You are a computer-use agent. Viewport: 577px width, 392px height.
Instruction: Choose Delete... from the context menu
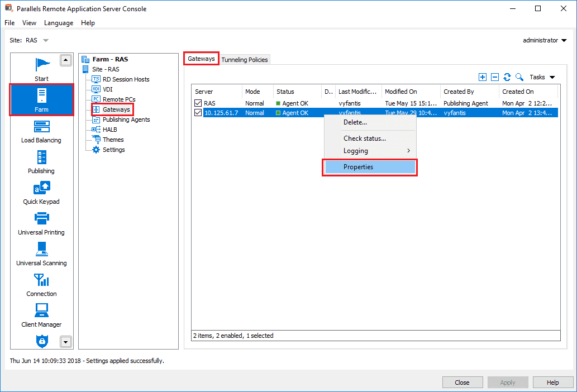coord(355,122)
